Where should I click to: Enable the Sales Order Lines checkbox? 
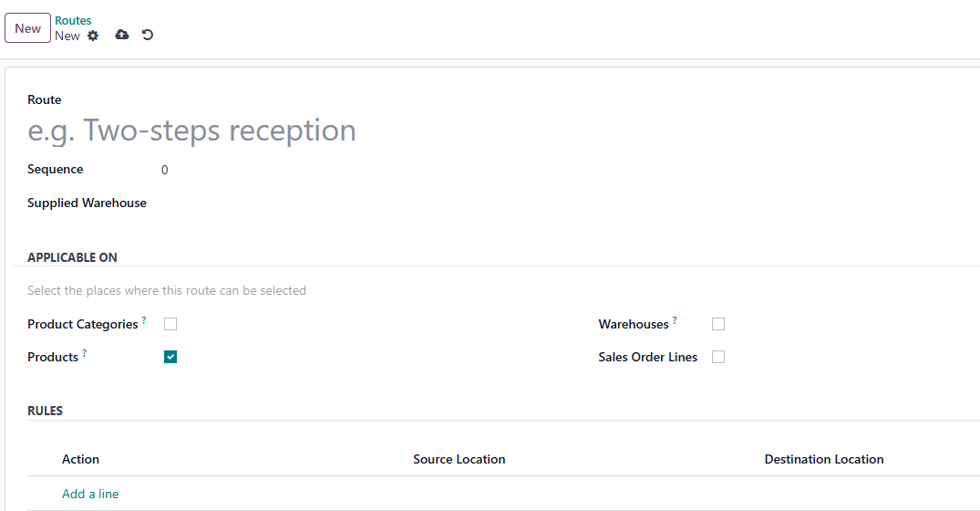click(718, 357)
